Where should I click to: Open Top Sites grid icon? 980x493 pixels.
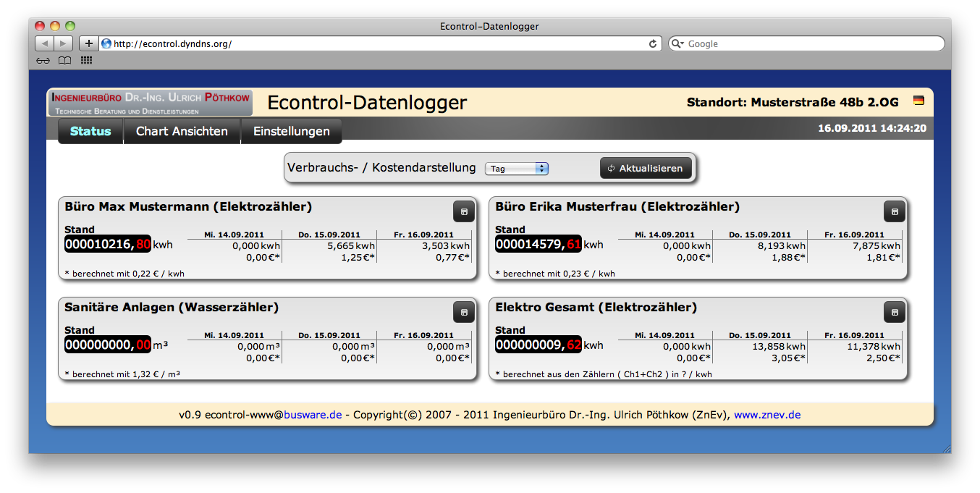pos(86,61)
